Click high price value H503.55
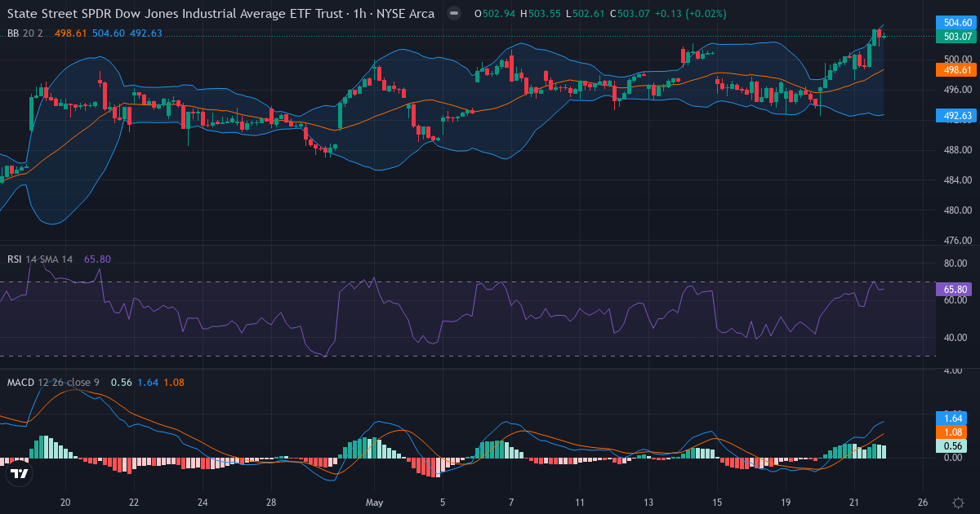 pyautogui.click(x=540, y=14)
